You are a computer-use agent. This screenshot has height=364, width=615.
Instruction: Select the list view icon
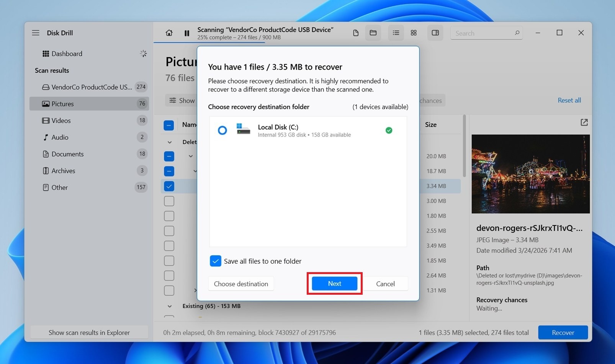coord(396,33)
